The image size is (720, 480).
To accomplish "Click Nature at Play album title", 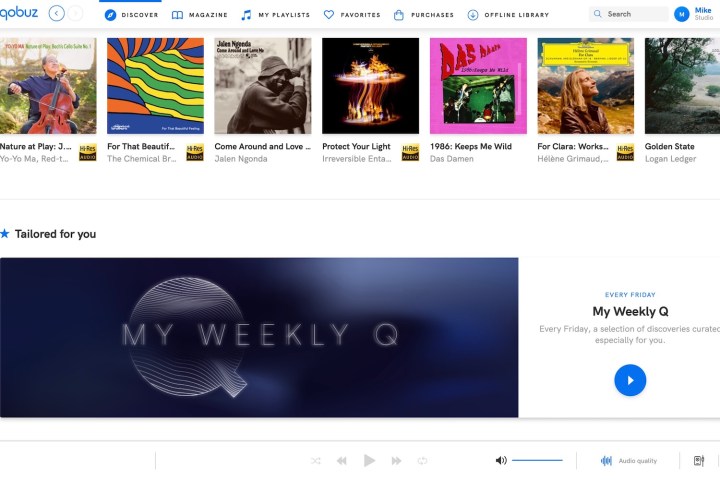I will (x=36, y=147).
